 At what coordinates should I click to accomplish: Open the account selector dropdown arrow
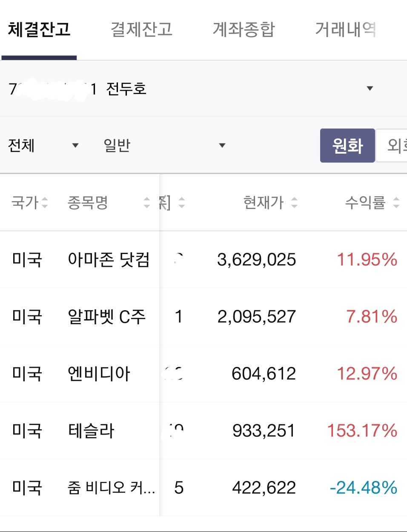point(370,89)
